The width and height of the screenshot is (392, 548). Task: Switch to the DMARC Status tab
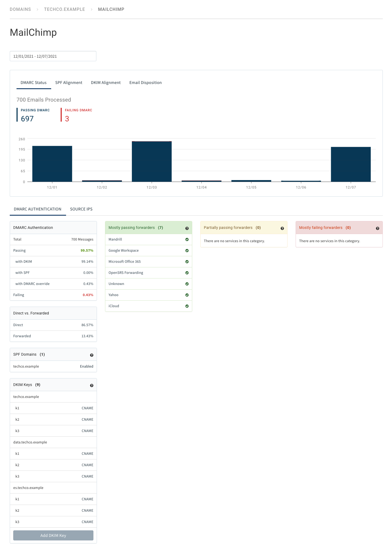(34, 83)
